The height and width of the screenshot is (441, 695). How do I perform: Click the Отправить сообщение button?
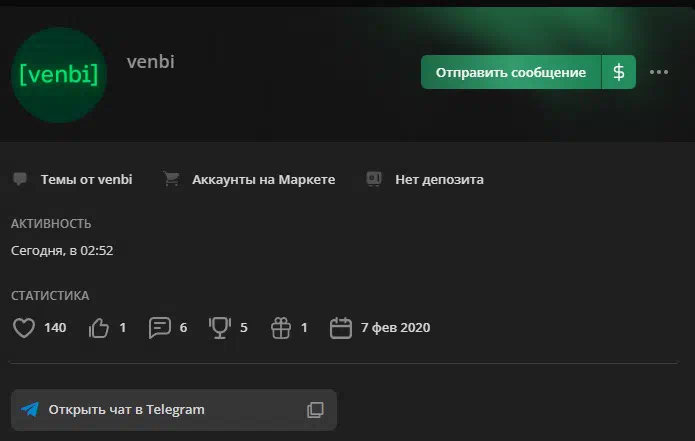click(x=511, y=72)
